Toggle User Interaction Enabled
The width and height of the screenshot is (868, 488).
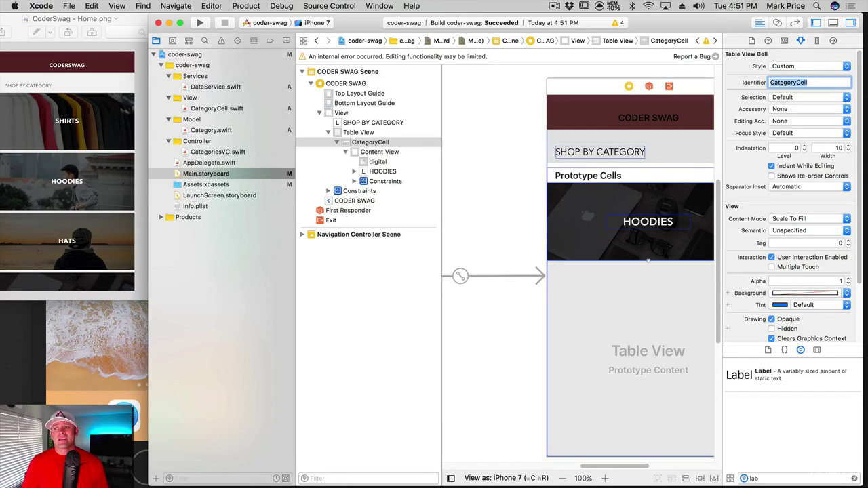coord(771,257)
